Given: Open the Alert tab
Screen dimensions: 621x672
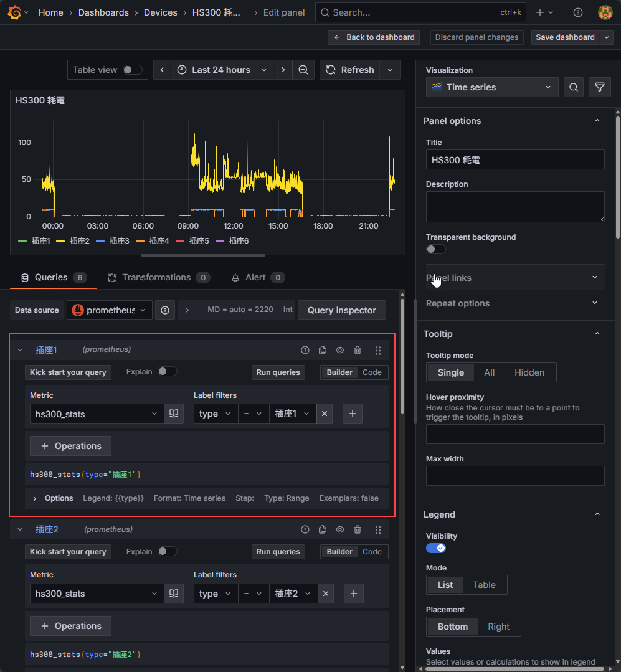Looking at the screenshot, I should (x=255, y=277).
